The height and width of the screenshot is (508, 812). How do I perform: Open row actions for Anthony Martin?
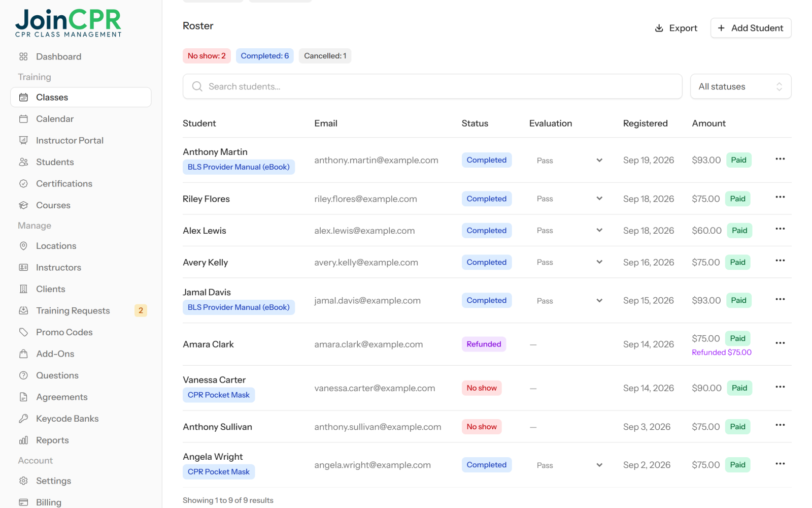click(780, 159)
